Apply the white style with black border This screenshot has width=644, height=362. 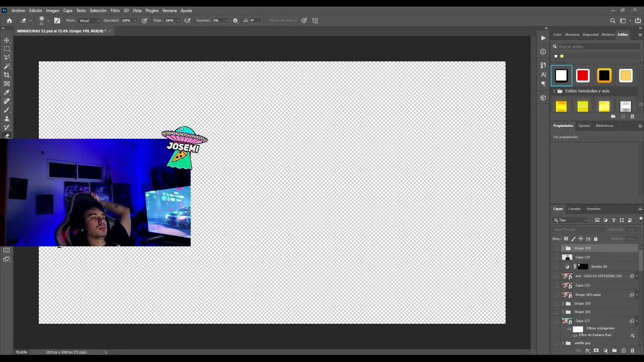(561, 76)
